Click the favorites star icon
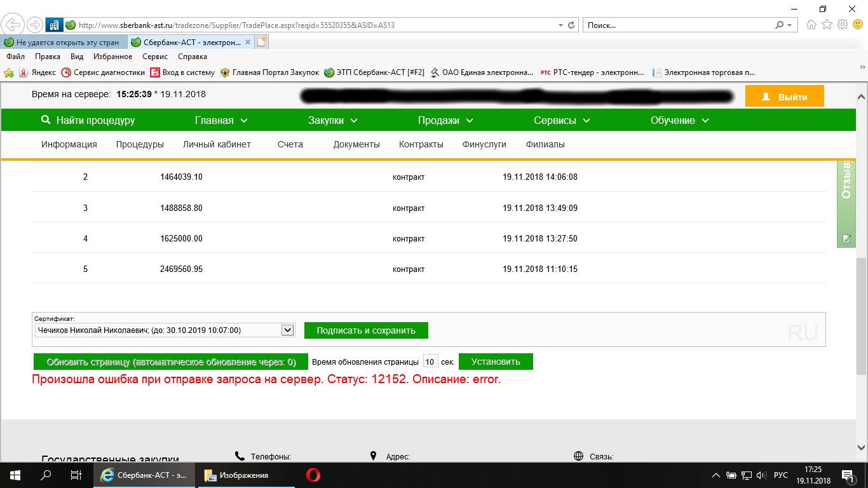This screenshot has height=488, width=868. pyautogui.click(x=827, y=25)
